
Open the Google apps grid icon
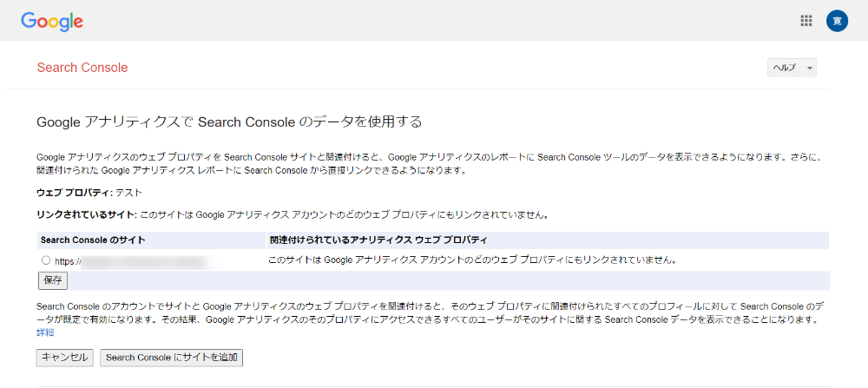point(806,21)
